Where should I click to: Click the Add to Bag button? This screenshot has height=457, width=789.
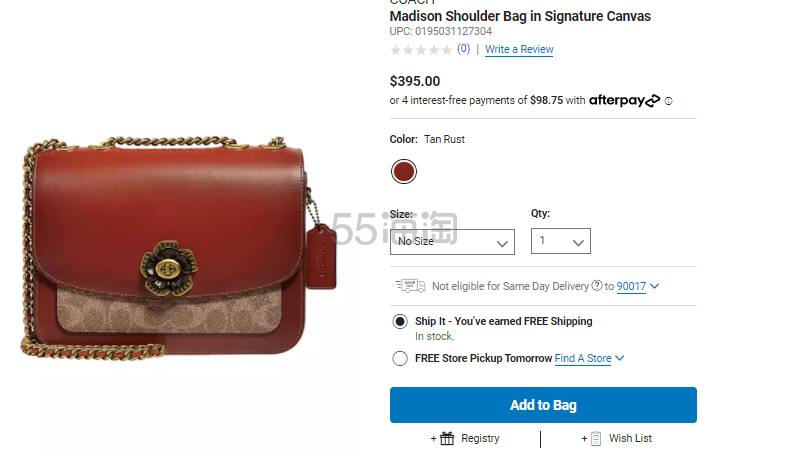(x=543, y=405)
